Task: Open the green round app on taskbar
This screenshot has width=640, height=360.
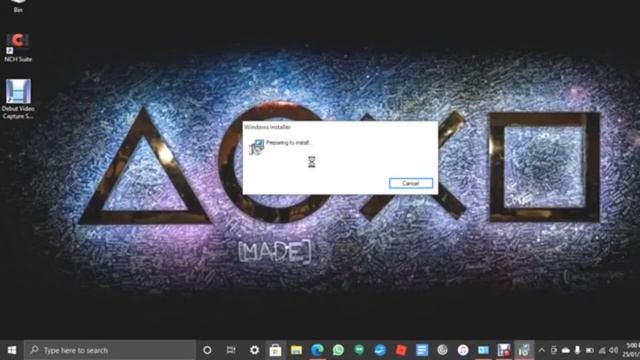Action: coord(359,350)
